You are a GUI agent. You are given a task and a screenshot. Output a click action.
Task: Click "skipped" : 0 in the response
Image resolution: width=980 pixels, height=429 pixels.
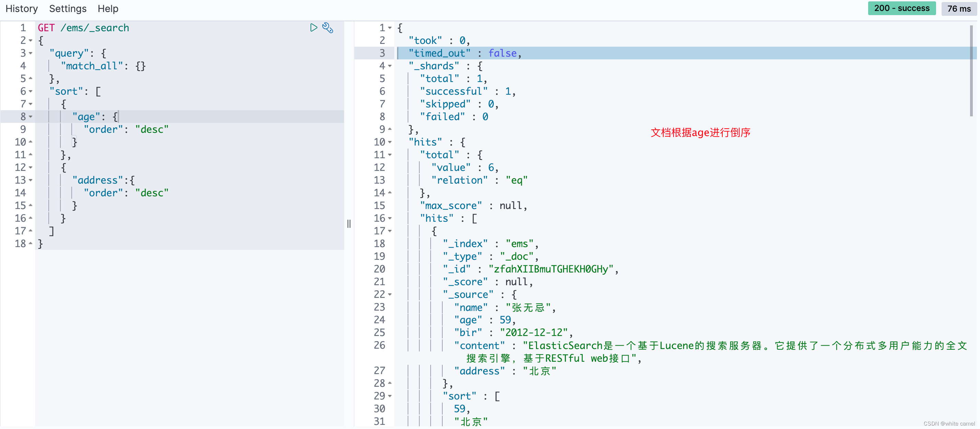[x=459, y=104]
